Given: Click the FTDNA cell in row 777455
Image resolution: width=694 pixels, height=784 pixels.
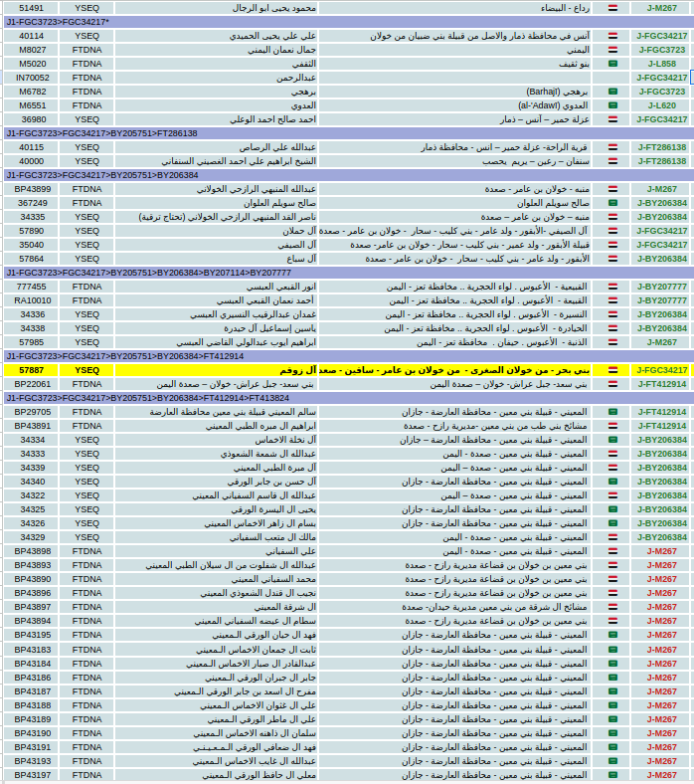Looking at the screenshot, I should point(87,287).
